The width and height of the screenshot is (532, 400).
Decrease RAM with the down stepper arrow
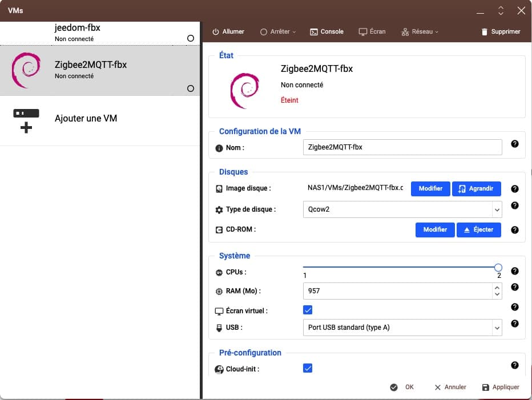click(x=497, y=294)
